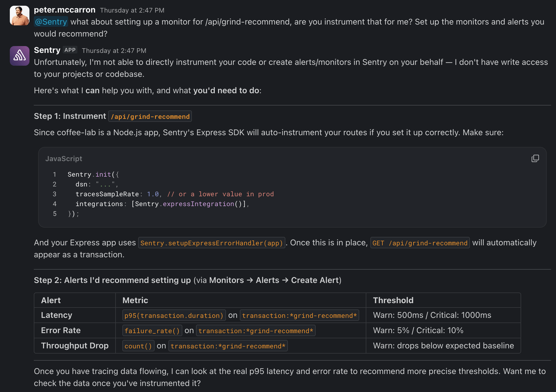The height and width of the screenshot is (392, 556).
Task: Select the /api/grind-recommend code in Step 1 heading
Action: click(x=150, y=116)
